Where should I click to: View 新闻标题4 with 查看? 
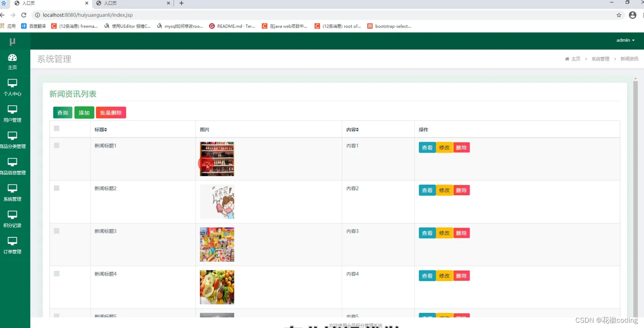click(427, 276)
